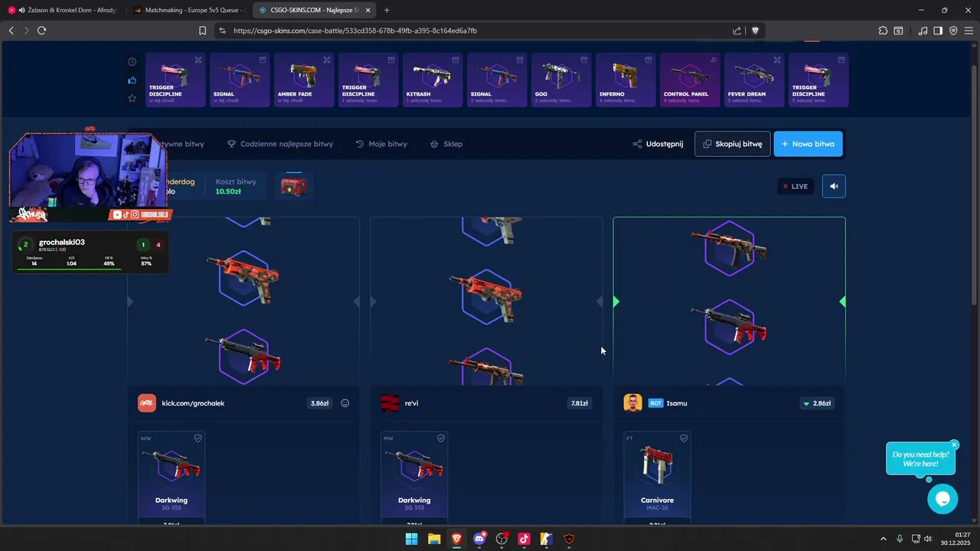Mute the battle sound with the speaker button
Image resolution: width=980 pixels, height=551 pixels.
click(834, 186)
